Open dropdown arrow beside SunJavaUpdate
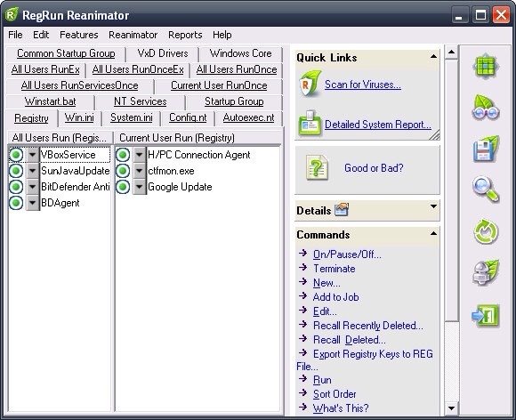The height and width of the screenshot is (420, 516). 32,171
